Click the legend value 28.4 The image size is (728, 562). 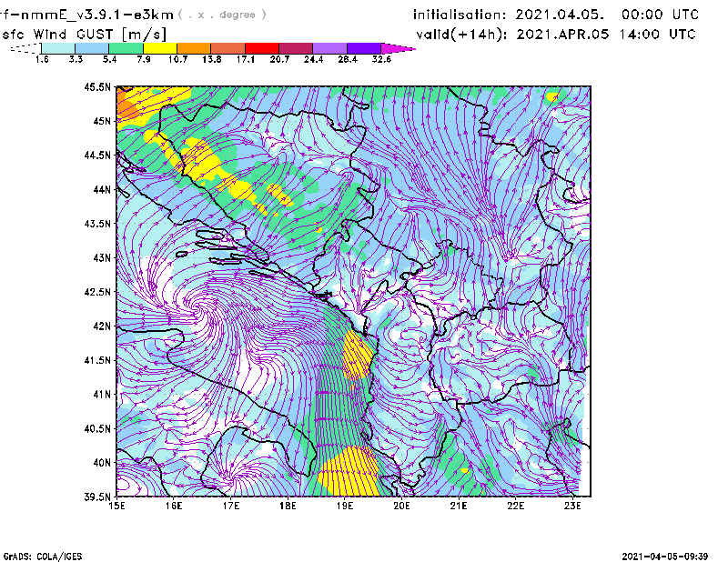(348, 59)
